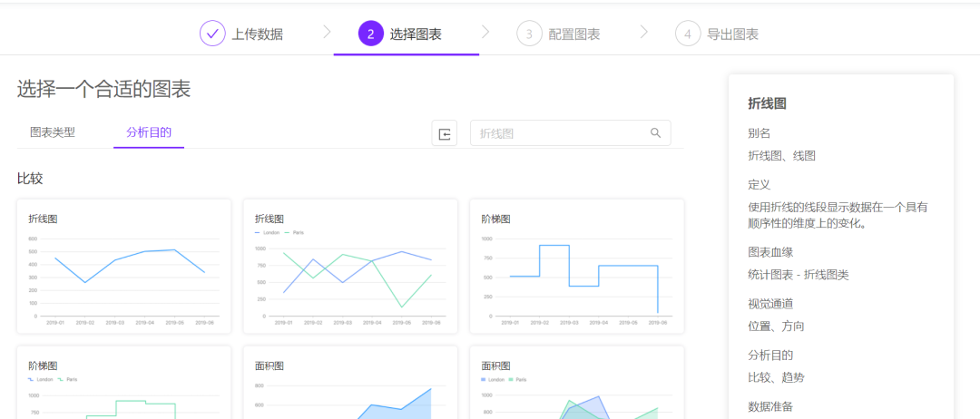Click arrow between 上传数据 and 选择图表
980x419 pixels.
pyautogui.click(x=327, y=33)
